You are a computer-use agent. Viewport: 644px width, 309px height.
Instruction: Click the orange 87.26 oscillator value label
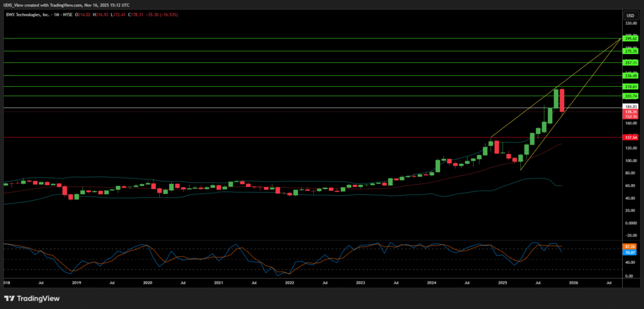(x=631, y=246)
